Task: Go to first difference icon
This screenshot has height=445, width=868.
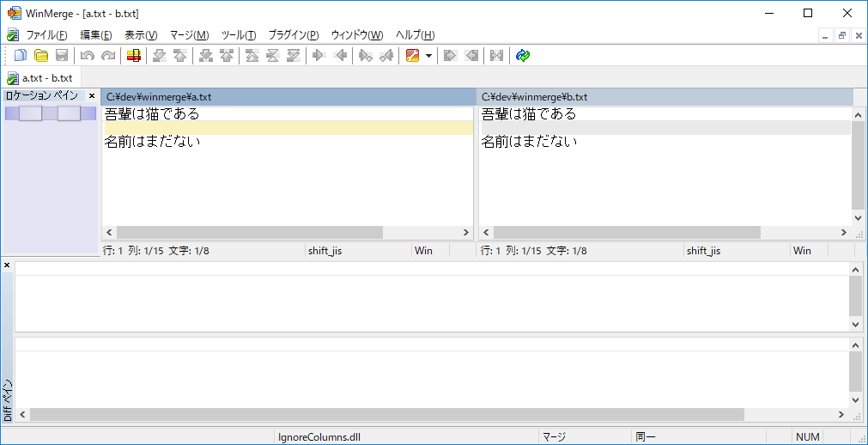Action: (x=252, y=56)
